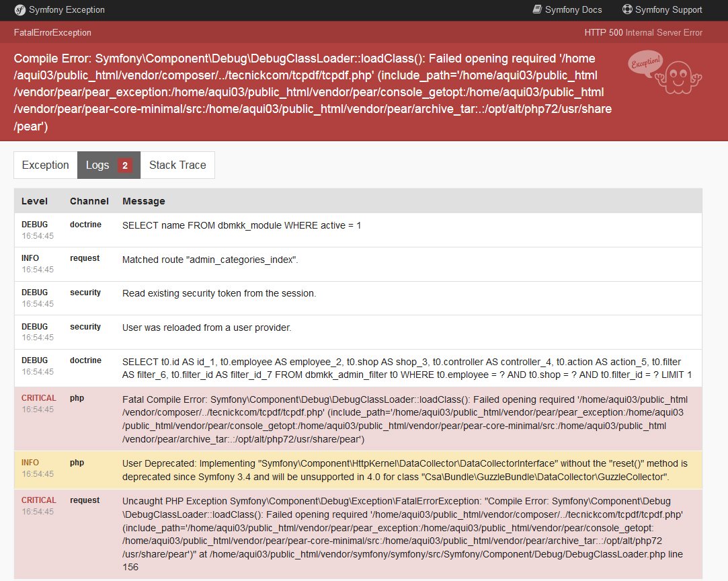Click the Exception ghost illustration
The width and height of the screenshot is (728, 581).
[664, 73]
